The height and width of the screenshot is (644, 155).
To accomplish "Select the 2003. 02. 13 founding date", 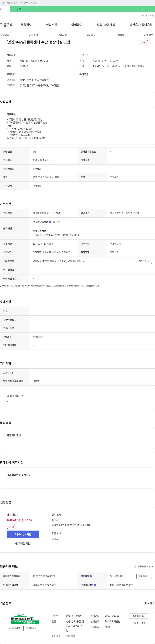I will pyautogui.click(x=112, y=615).
